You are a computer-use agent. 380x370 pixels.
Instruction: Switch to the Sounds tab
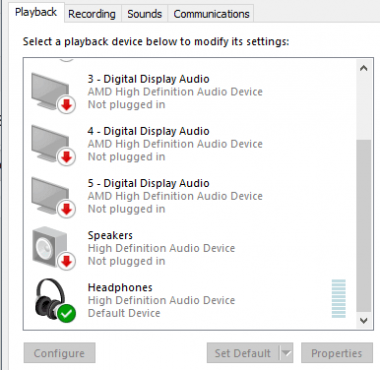click(x=144, y=14)
